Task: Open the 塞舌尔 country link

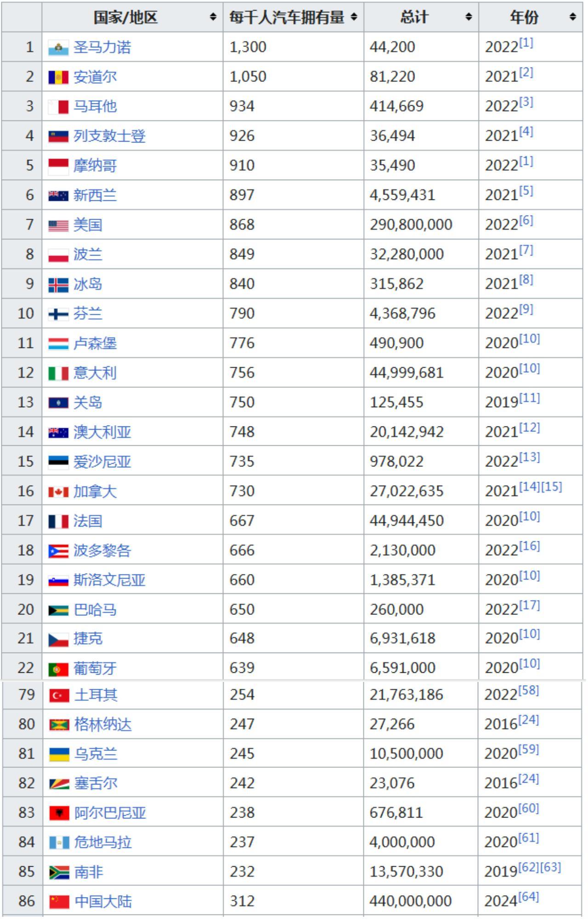Action: tap(96, 784)
